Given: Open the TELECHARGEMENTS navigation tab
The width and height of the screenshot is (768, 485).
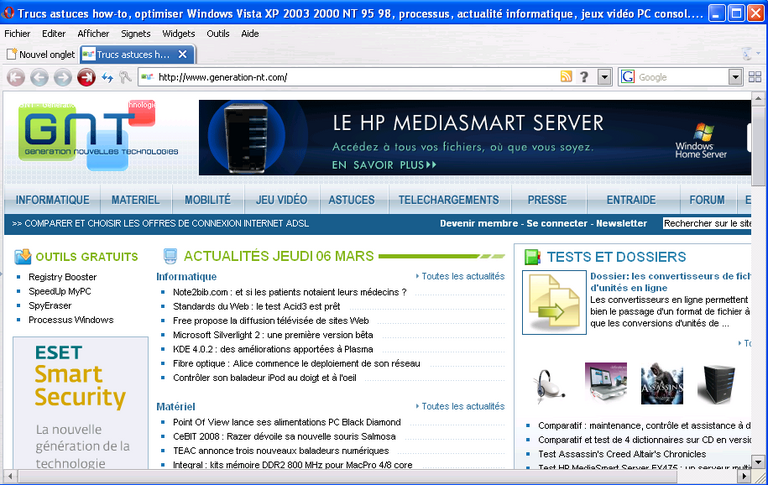Looking at the screenshot, I should (449, 200).
